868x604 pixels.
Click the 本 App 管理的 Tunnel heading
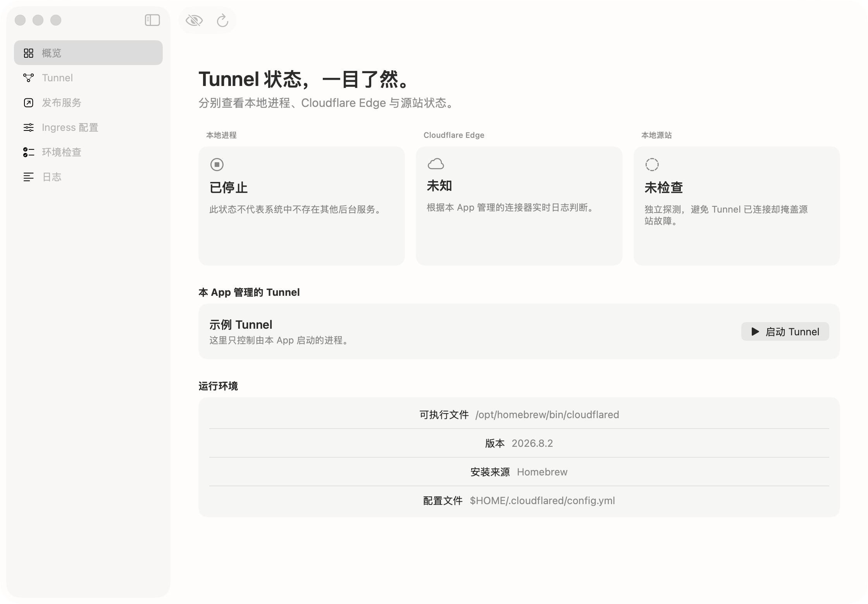(x=249, y=292)
